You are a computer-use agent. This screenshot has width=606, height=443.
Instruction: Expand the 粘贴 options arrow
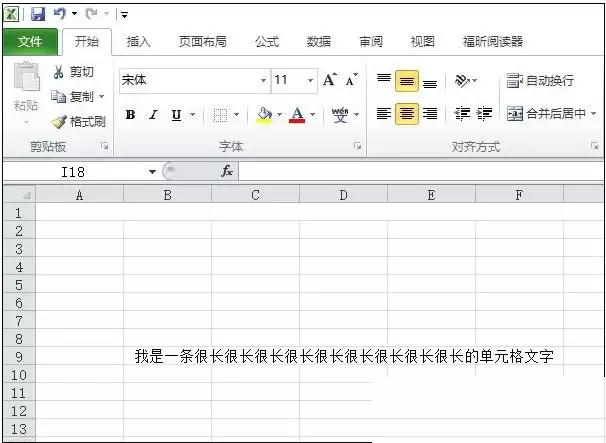coord(27,122)
